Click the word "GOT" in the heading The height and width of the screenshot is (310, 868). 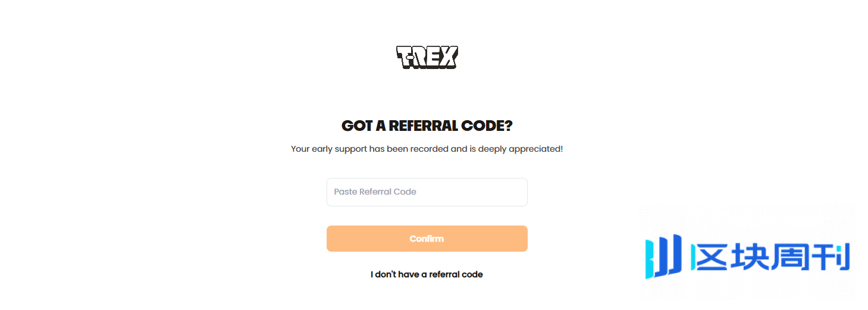pos(356,126)
